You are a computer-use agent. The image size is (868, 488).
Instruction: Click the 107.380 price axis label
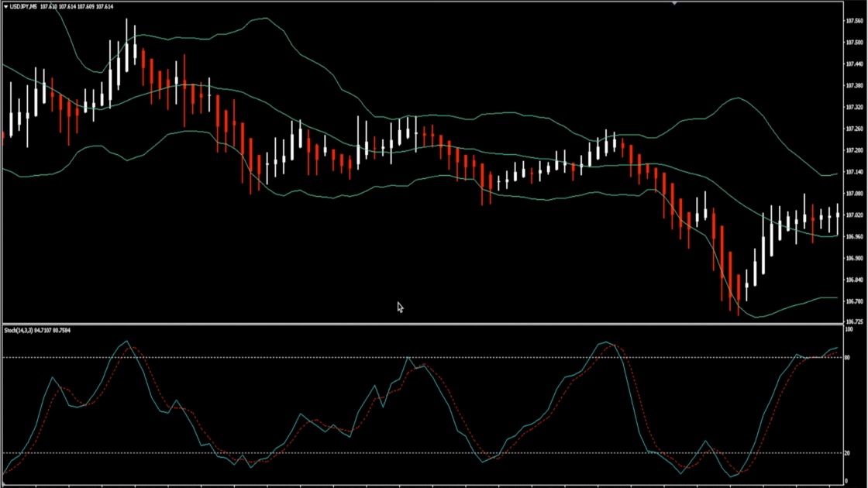coord(854,86)
